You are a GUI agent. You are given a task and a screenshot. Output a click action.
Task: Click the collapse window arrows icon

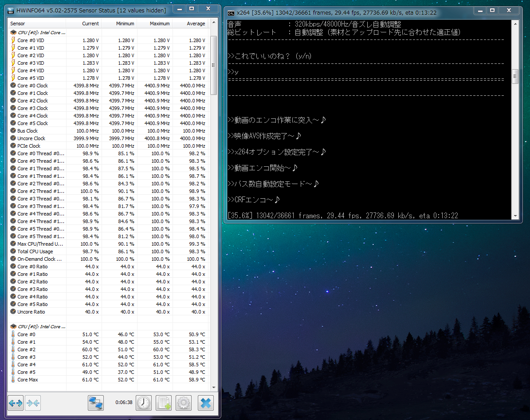(x=33, y=403)
